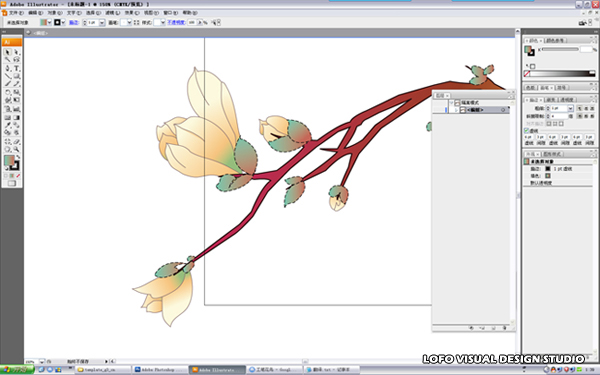Select the None color box in Color panel
Viewport: 600px width, 375px height.
[x=527, y=74]
